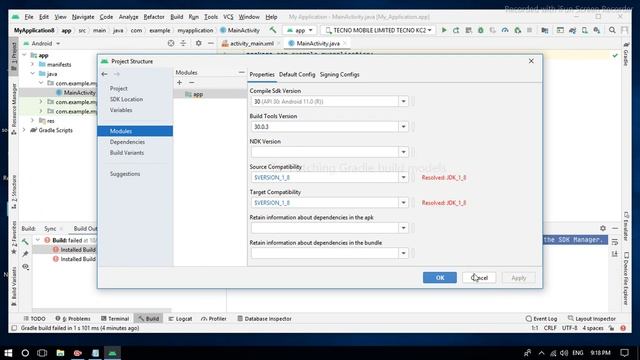Open Layout Inspector from bottom bar
The width and height of the screenshot is (640, 360).
point(591,318)
